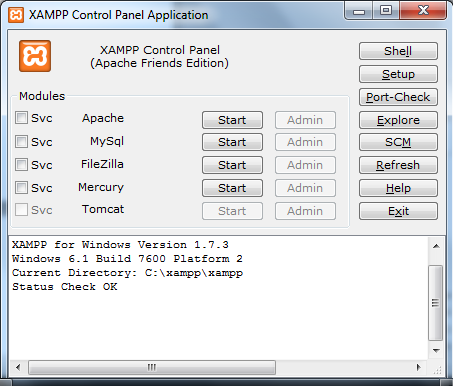Screen dimensions: 453x386
Task: Refresh the module status
Action: click(398, 165)
